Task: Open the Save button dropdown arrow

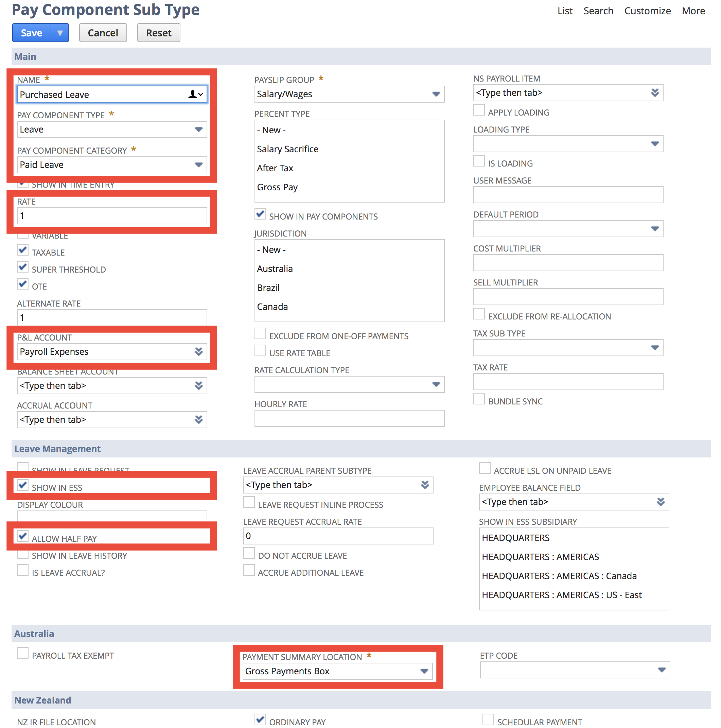Action: 60,33
